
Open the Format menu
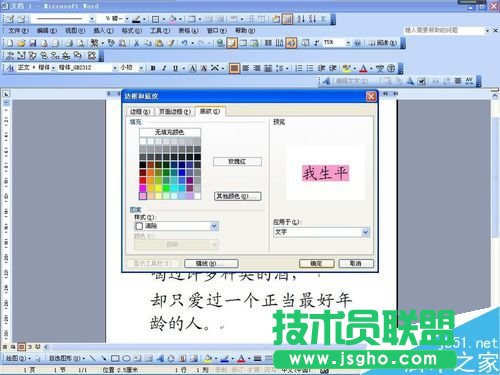(x=132, y=31)
